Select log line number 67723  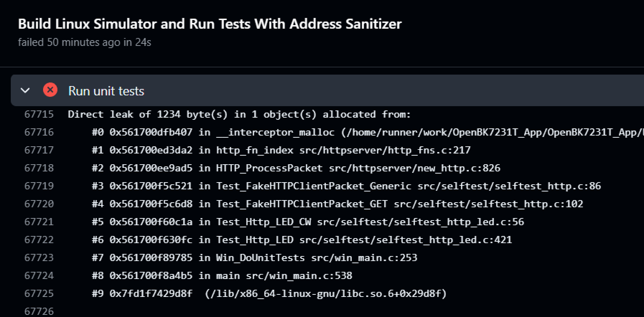tap(39, 258)
